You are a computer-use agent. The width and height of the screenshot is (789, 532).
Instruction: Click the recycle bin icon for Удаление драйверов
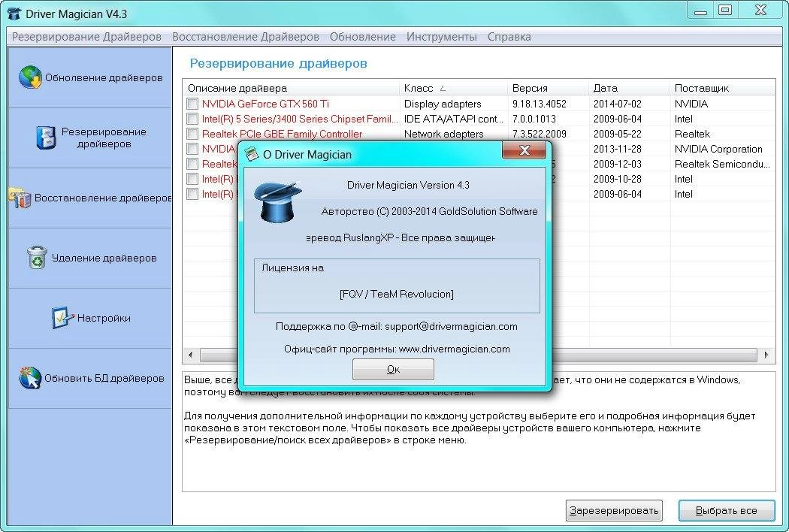click(37, 257)
